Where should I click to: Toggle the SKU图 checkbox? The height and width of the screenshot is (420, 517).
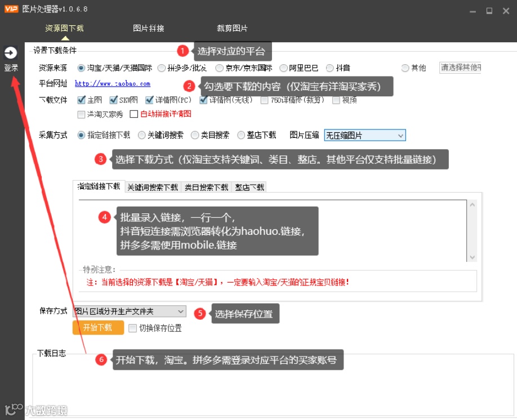[113, 100]
